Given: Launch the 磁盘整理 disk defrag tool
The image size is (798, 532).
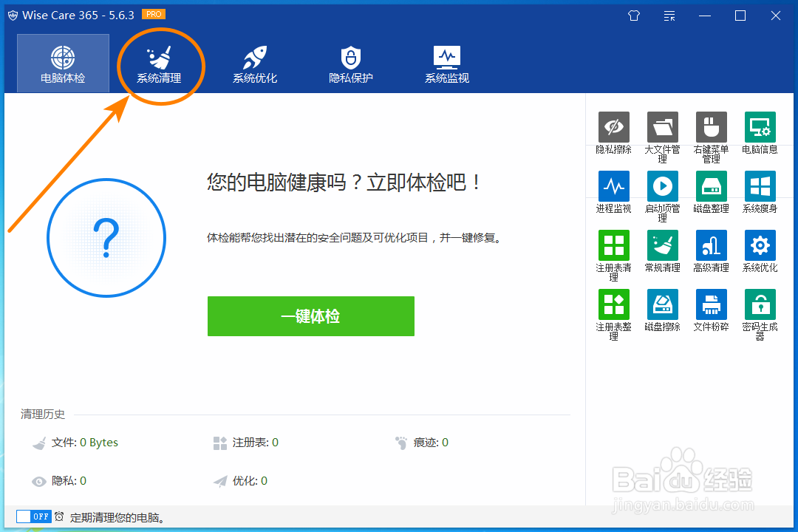Looking at the screenshot, I should click(711, 186).
